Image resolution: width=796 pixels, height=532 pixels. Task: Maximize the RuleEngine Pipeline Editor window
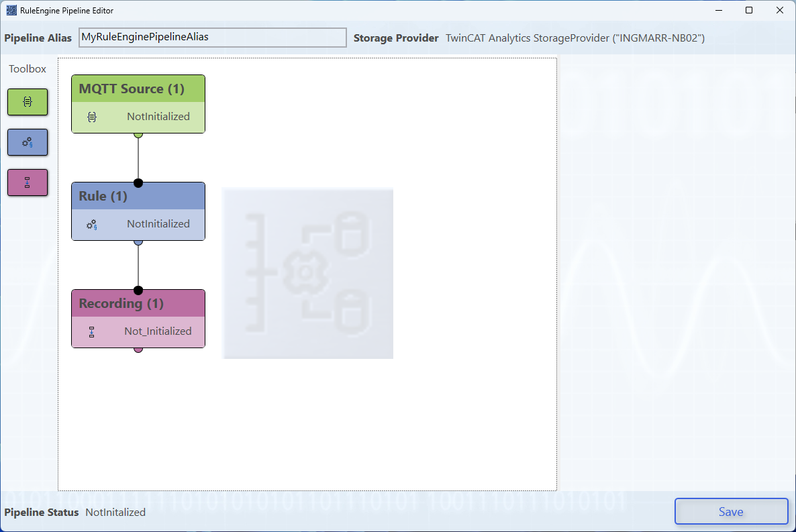(749, 10)
